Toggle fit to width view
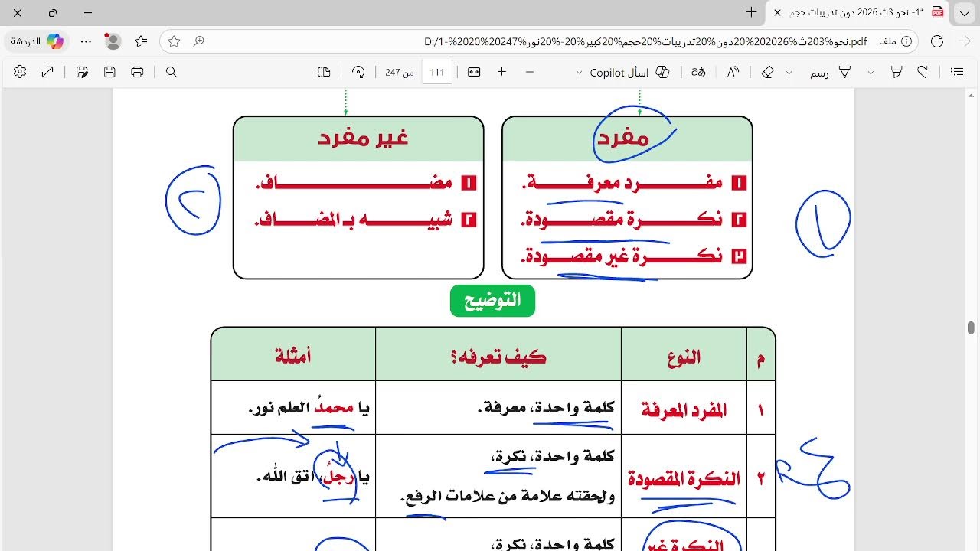Screen dimensions: 980x551 (474, 72)
